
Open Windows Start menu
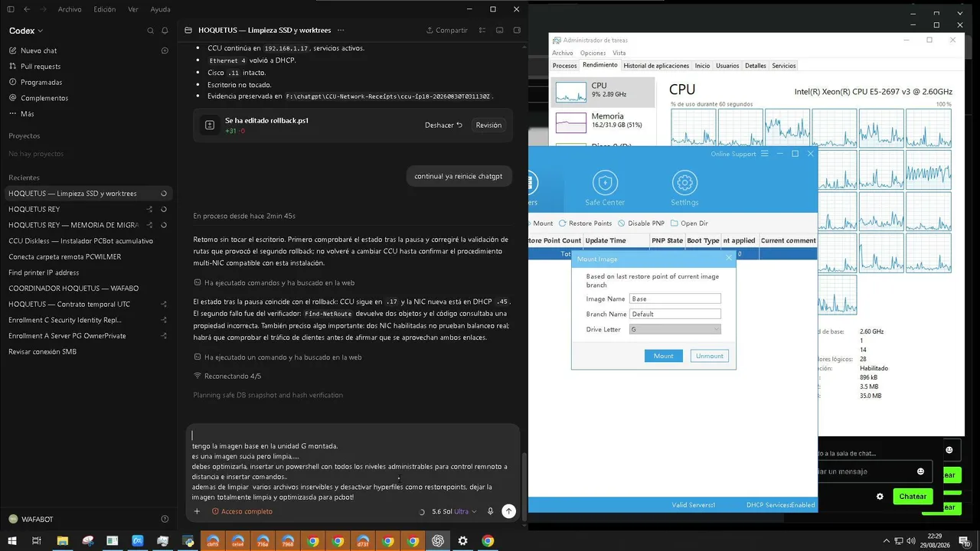pos(11,541)
